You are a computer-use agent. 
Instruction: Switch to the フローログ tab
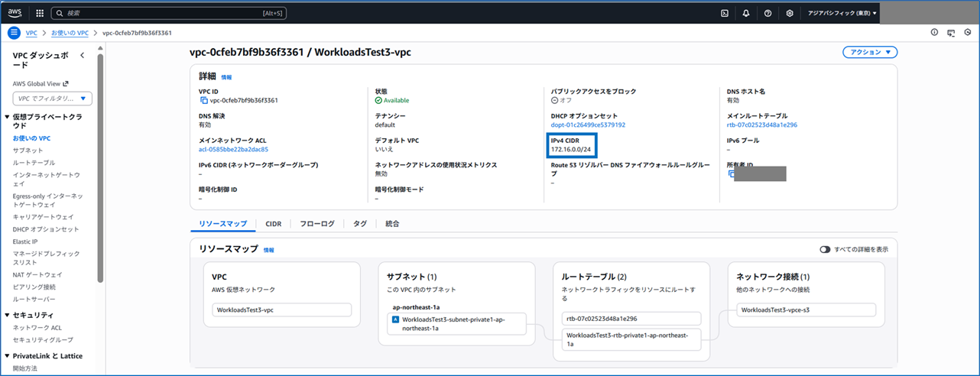coord(316,224)
